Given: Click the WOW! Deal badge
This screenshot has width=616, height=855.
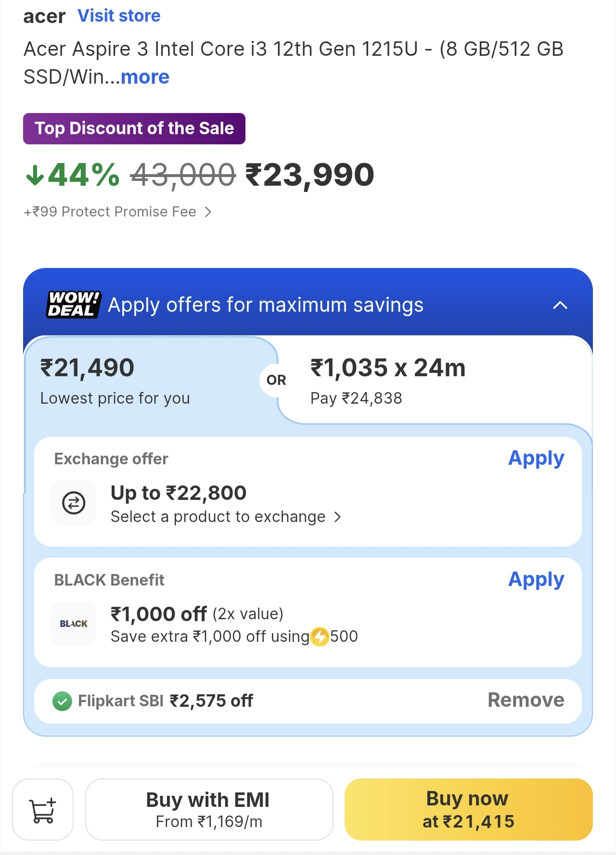Looking at the screenshot, I should [74, 305].
